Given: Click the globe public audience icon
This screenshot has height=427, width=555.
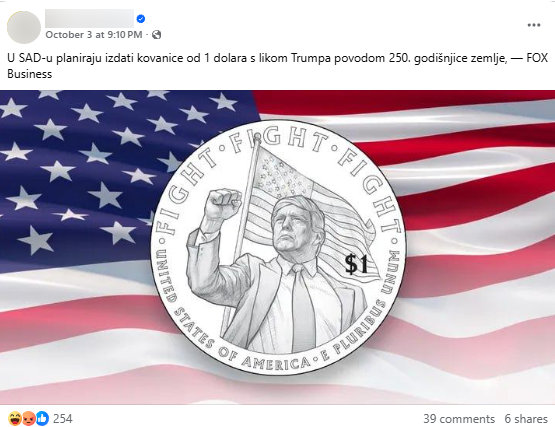Looking at the screenshot, I should 156,35.
